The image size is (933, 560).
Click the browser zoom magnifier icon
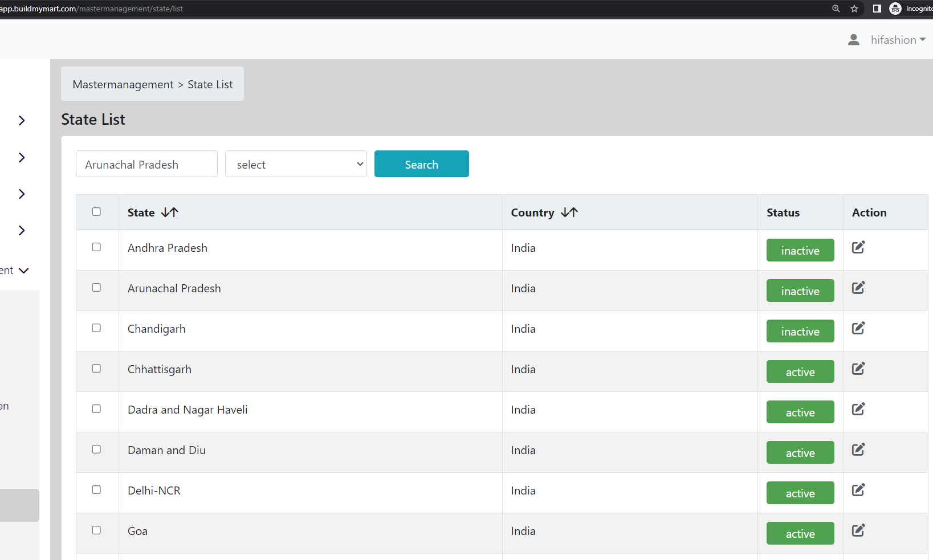coord(836,9)
